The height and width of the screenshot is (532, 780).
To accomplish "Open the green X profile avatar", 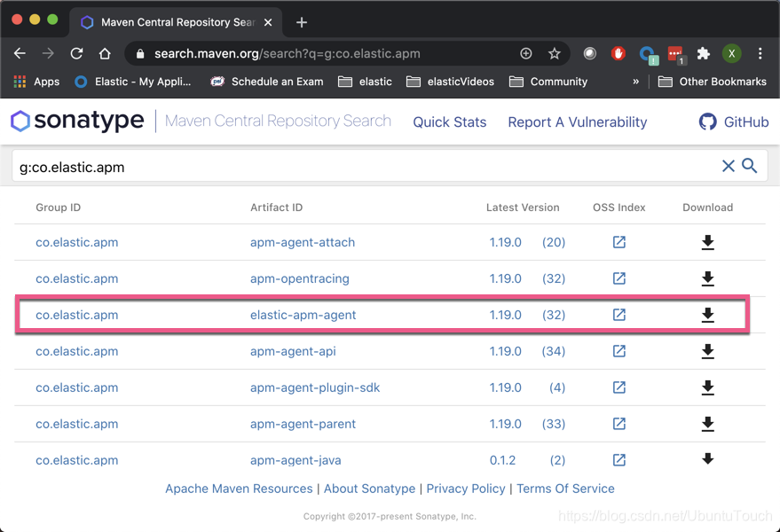I will point(731,53).
